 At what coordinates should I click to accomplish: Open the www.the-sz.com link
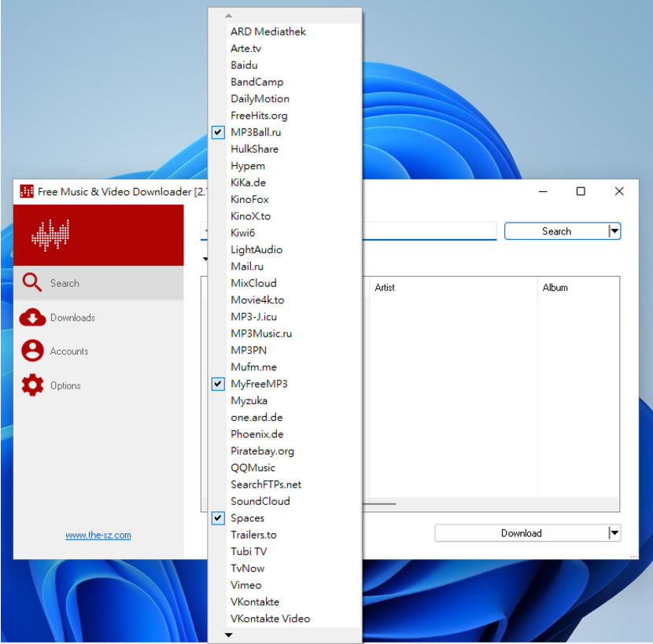click(98, 535)
